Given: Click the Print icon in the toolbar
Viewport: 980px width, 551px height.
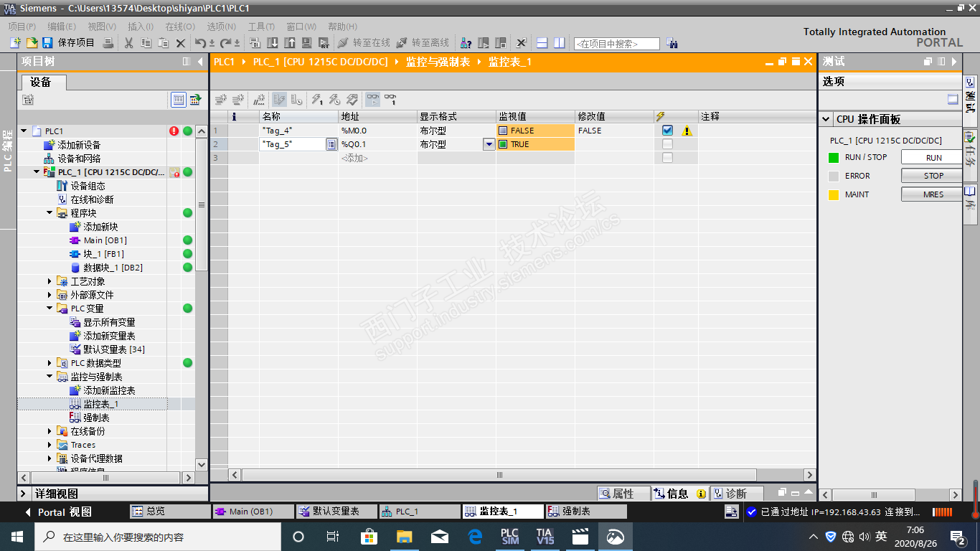Looking at the screenshot, I should pos(108,43).
